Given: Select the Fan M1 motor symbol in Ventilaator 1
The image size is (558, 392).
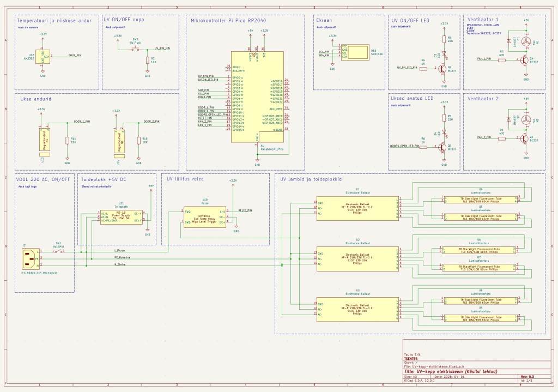Looking at the screenshot, I should pos(525,42).
